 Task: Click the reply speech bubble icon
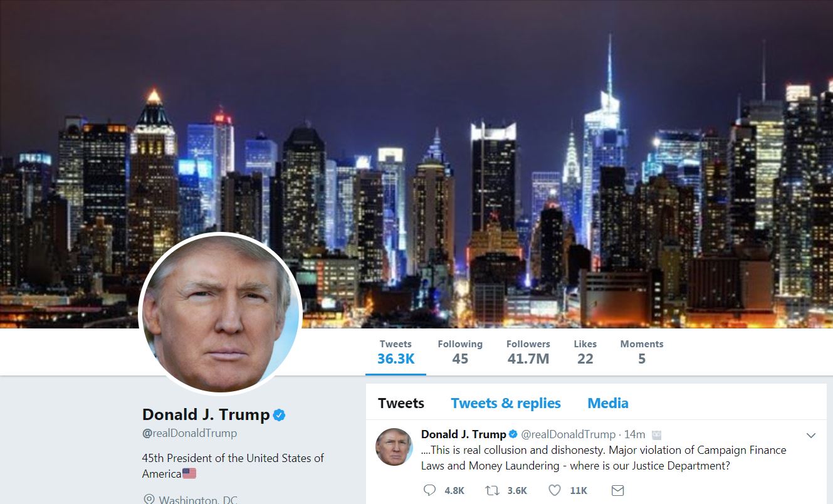[x=429, y=490]
